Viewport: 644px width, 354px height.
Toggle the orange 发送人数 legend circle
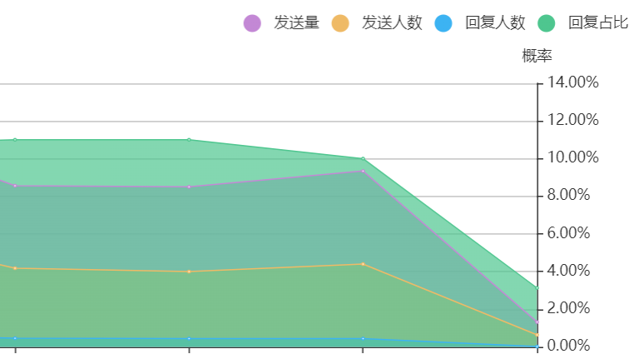click(x=340, y=23)
